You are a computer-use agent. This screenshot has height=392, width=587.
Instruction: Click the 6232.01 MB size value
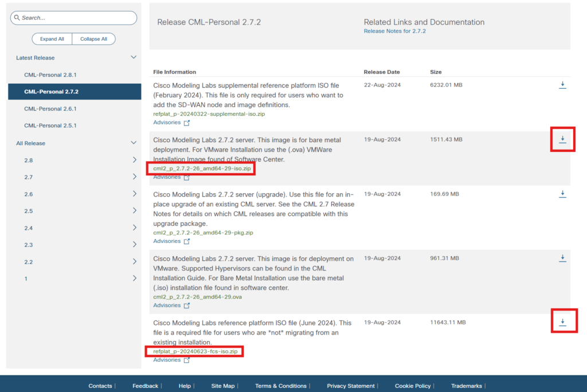[x=446, y=85]
